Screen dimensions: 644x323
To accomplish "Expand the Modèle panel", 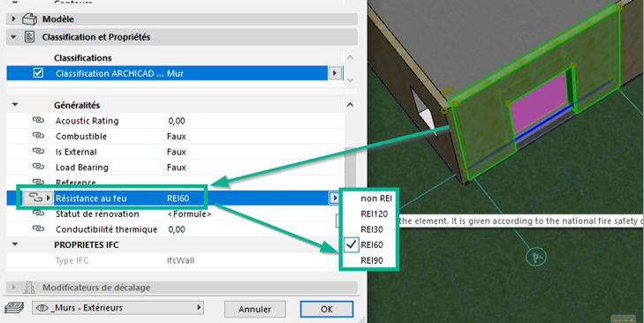I will [x=14, y=19].
